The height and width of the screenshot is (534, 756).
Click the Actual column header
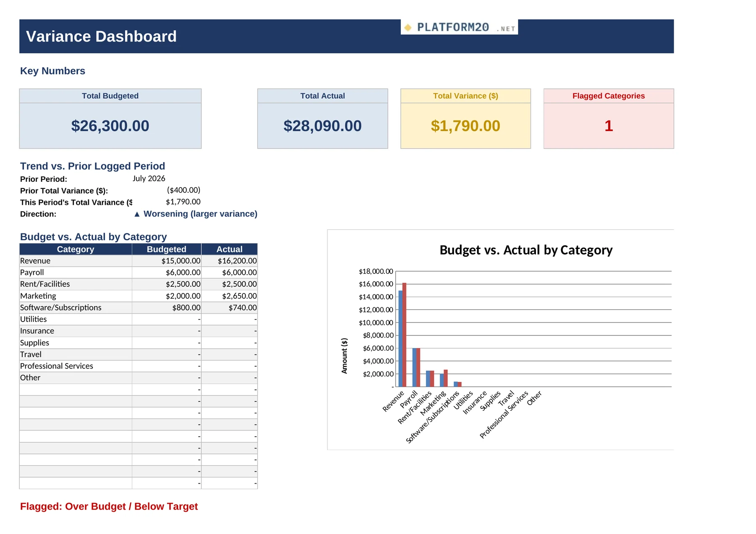tap(229, 249)
